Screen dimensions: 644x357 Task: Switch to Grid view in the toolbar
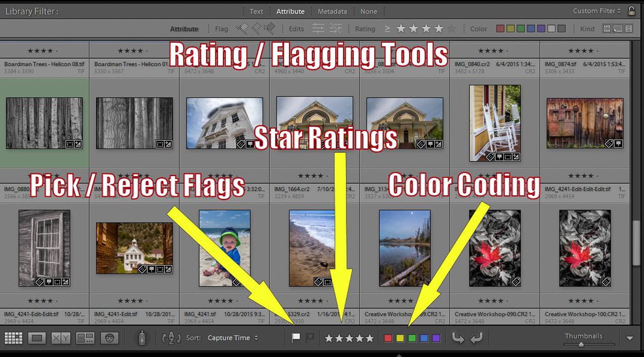tap(13, 338)
